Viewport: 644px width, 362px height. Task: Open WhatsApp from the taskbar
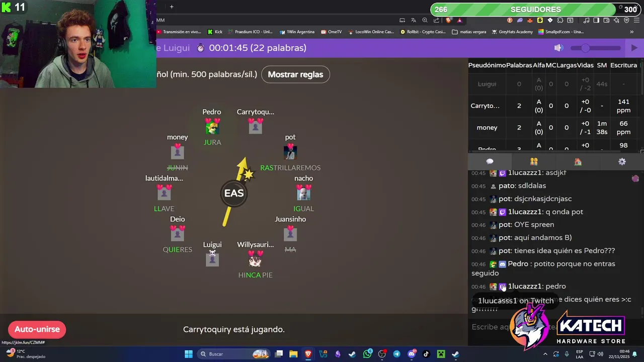pos(367,354)
